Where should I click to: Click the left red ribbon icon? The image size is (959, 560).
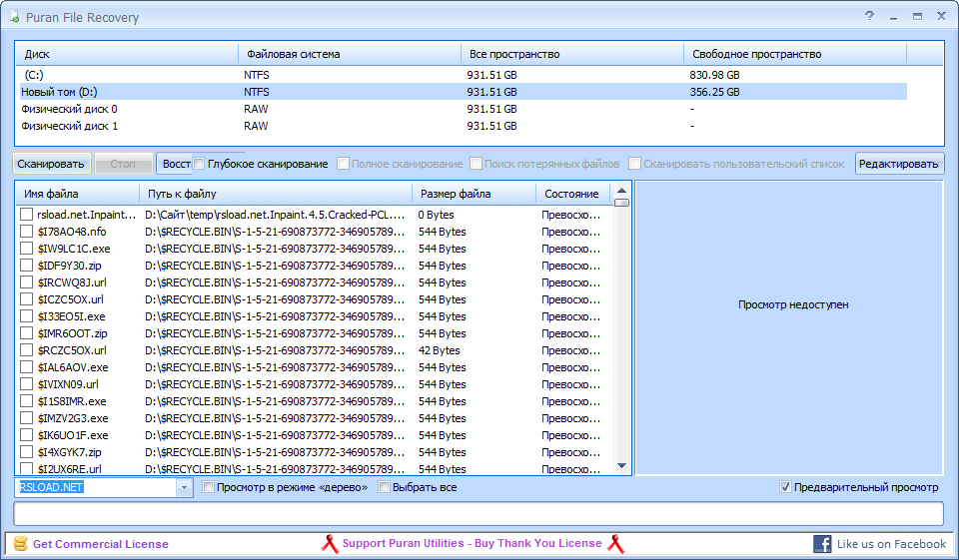click(x=330, y=544)
